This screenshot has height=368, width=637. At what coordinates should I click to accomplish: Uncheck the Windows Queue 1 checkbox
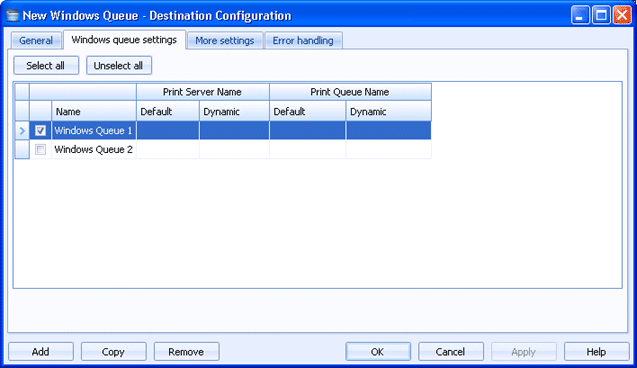point(40,130)
